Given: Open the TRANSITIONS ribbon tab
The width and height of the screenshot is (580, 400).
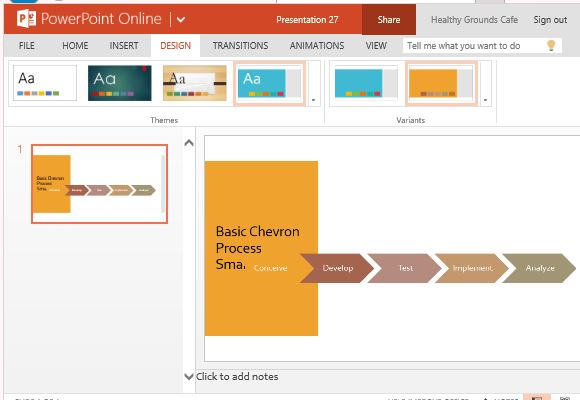Looking at the screenshot, I should pyautogui.click(x=240, y=46).
